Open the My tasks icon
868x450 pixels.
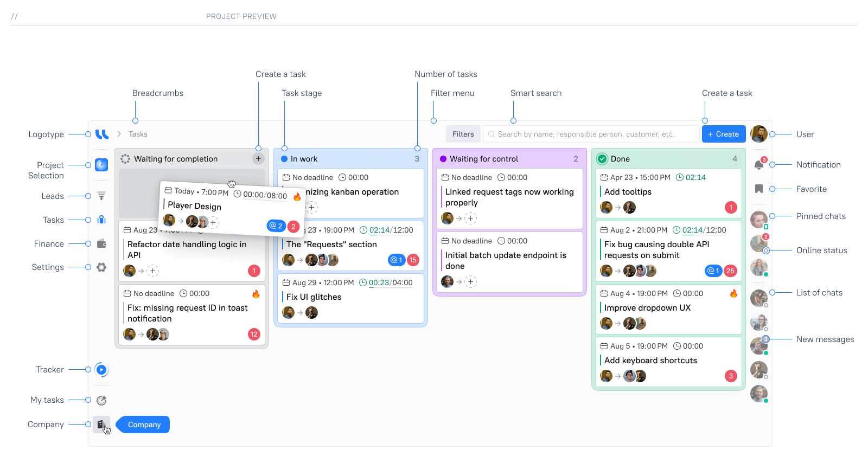click(x=101, y=400)
